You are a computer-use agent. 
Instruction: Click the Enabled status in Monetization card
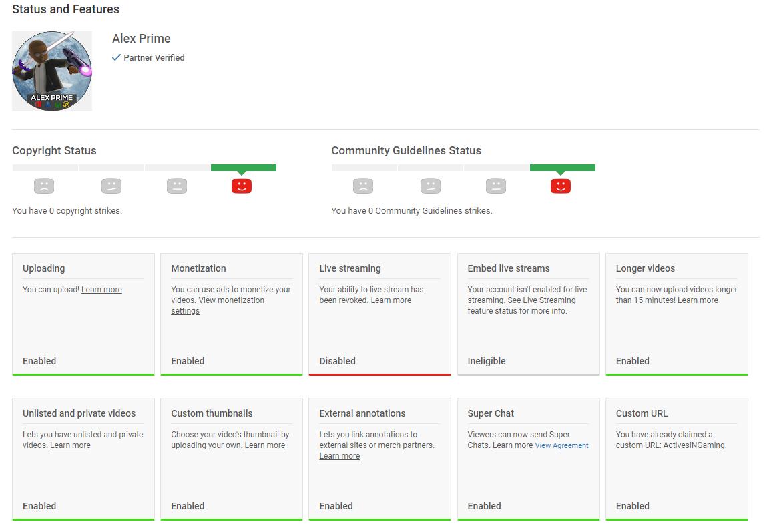point(188,361)
